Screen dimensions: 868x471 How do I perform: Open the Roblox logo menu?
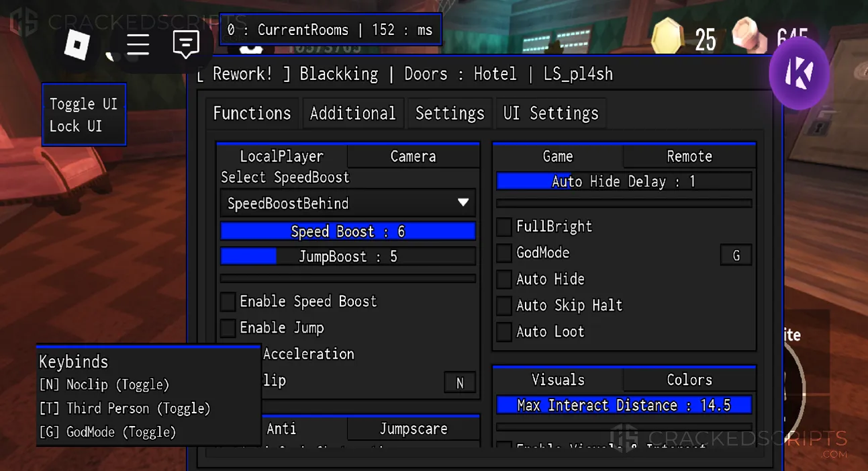77,44
